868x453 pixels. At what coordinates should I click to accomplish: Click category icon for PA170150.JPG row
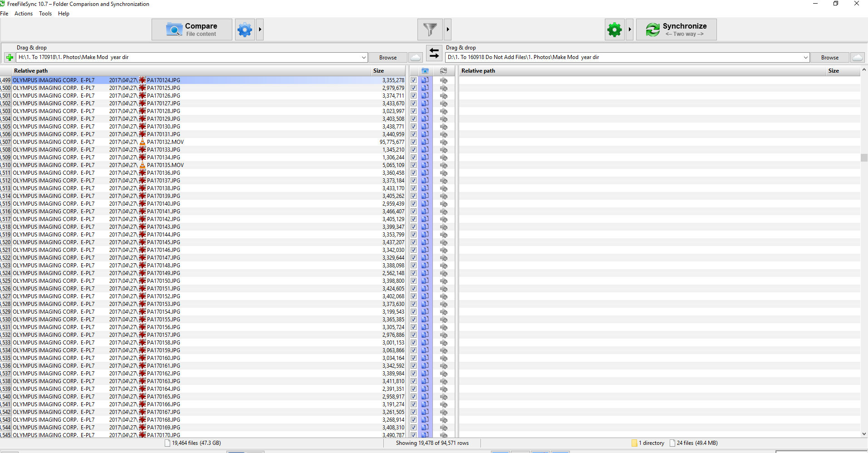(425, 281)
